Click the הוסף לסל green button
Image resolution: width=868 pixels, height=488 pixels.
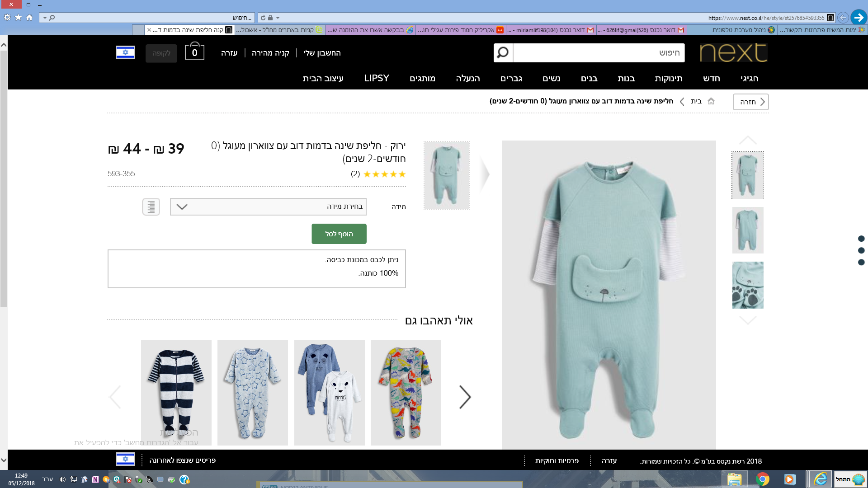339,234
